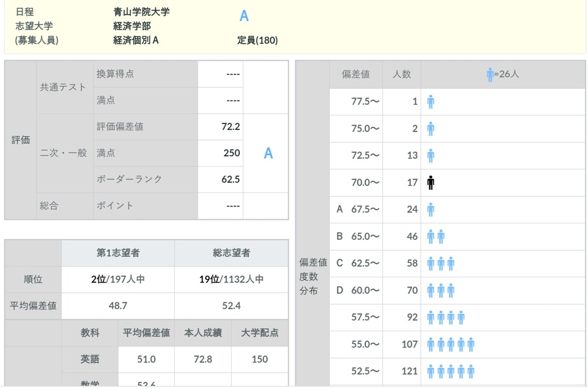
Task: Click the B 65.0〜 range label
Action: point(358,237)
